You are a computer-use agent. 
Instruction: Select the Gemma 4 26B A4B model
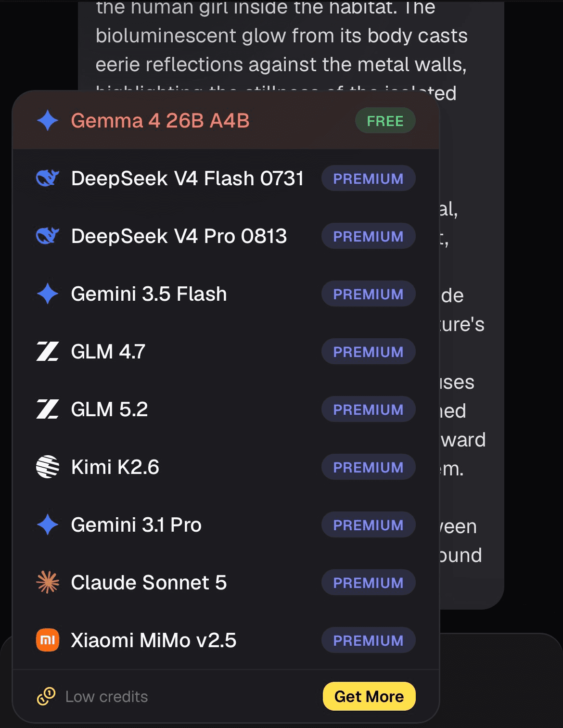pos(226,120)
